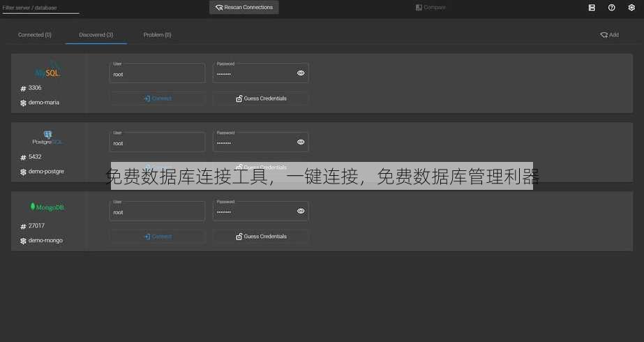This screenshot has width=644, height=342.
Task: Switch to Connected (0) tab
Action: click(x=34, y=35)
